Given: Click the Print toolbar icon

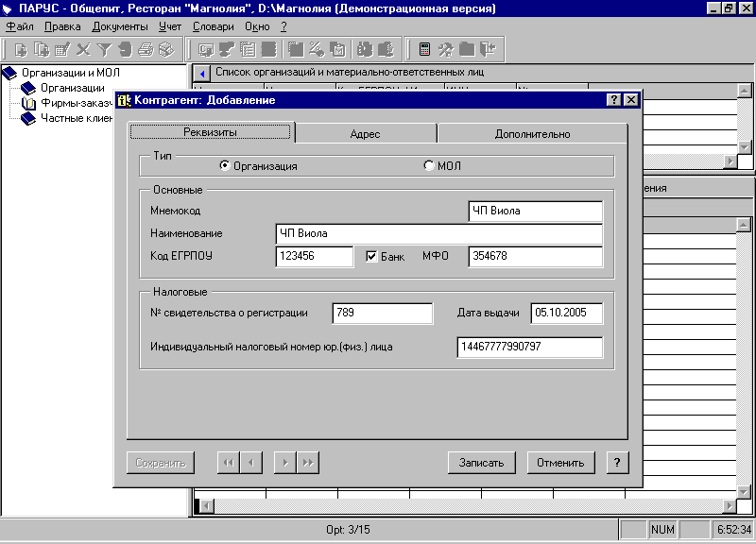Looking at the screenshot, I should click(x=146, y=50).
